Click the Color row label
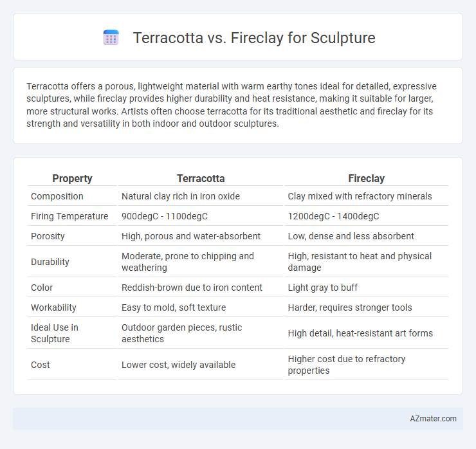Screen dimensions: 476x449 point(42,288)
